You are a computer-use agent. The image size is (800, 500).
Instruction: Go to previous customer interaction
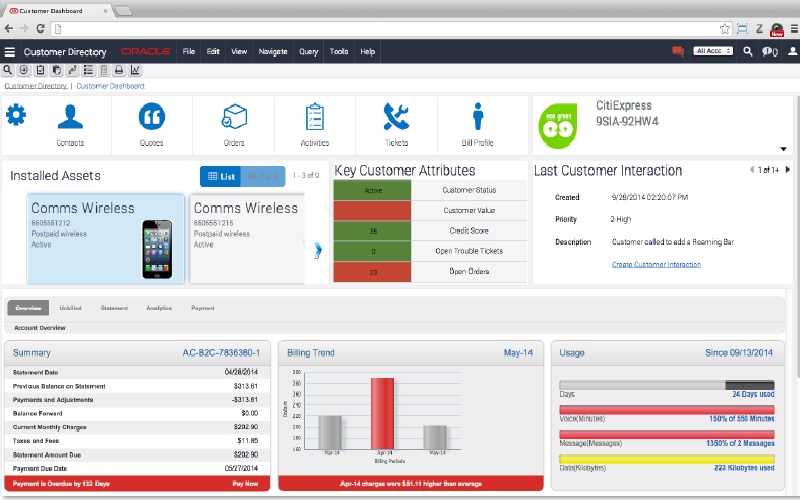tap(752, 169)
